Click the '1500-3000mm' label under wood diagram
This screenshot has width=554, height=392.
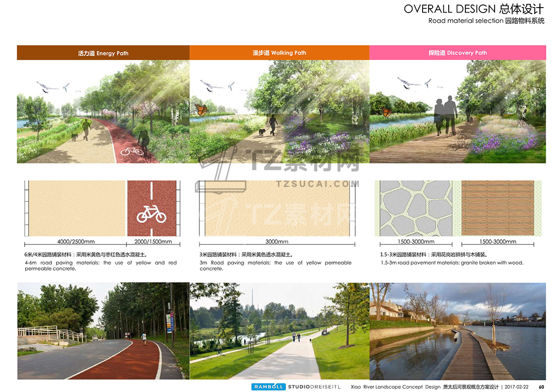point(498,241)
